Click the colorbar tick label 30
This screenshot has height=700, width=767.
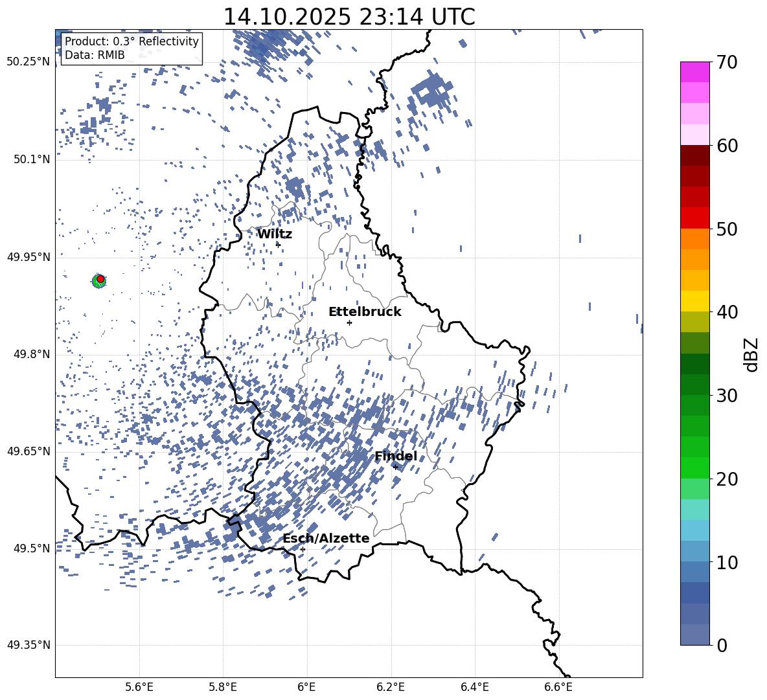pos(727,395)
